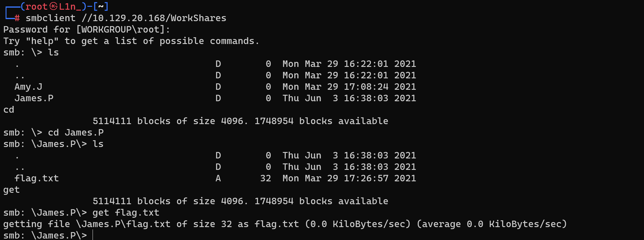Click the 'get flag.txt' command line

pos(81,213)
